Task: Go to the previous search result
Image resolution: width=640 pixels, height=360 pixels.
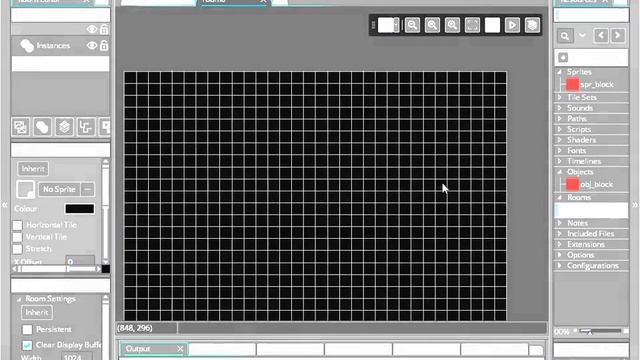Action: pos(601,36)
